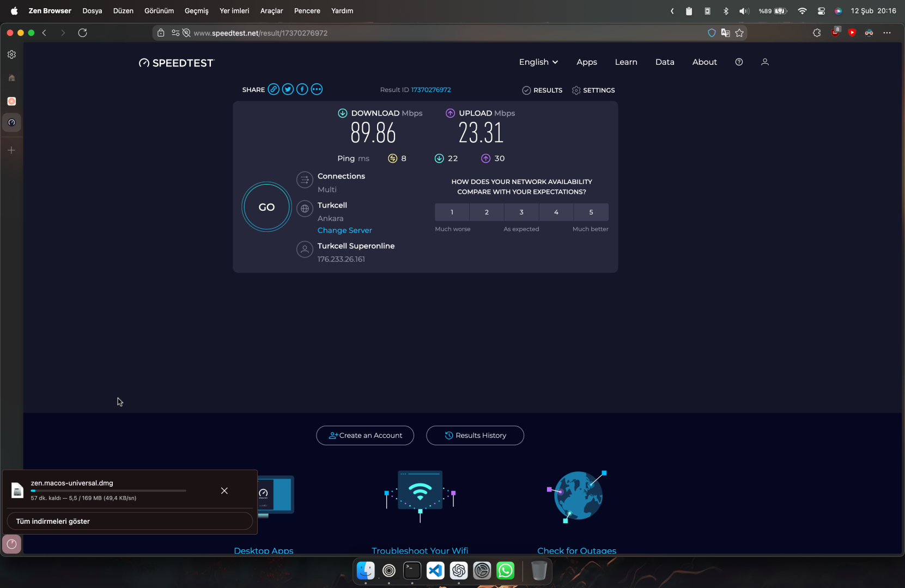Open the Düzen menu
This screenshot has height=588, width=905.
123,11
